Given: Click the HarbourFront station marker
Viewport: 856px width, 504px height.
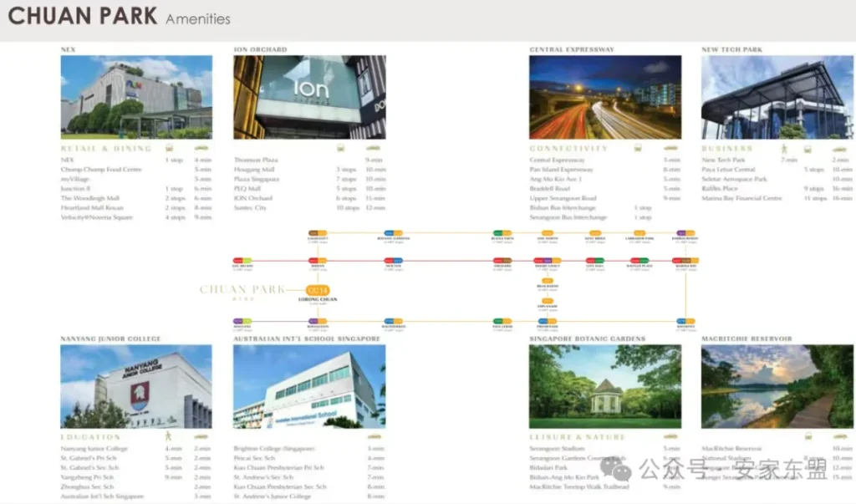Looking at the screenshot, I should (685, 233).
